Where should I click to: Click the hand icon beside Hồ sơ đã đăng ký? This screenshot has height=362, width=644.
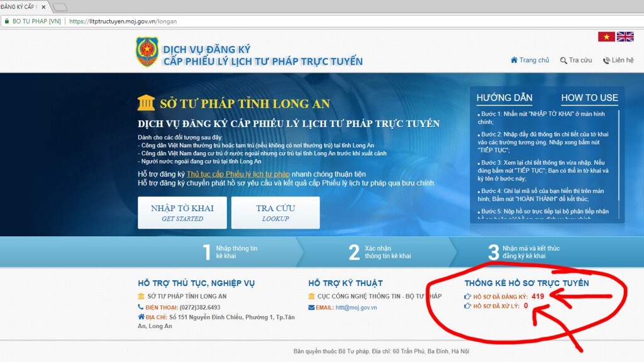coord(467,296)
